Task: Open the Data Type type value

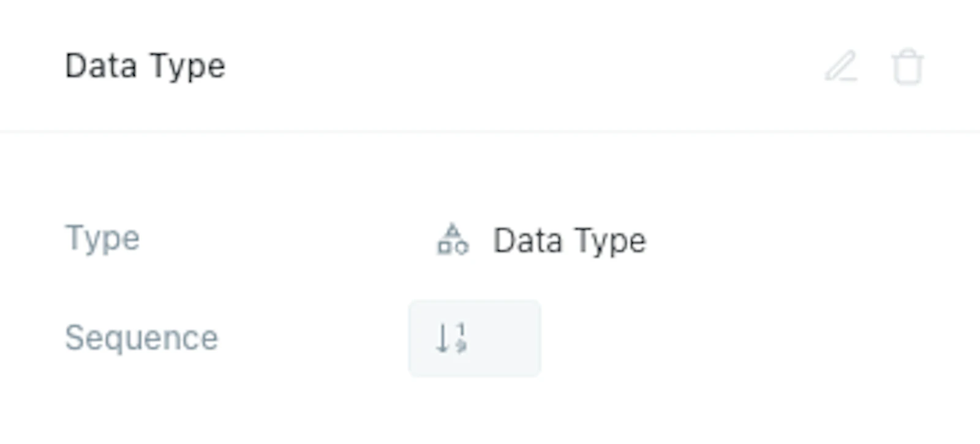Action: (x=570, y=241)
